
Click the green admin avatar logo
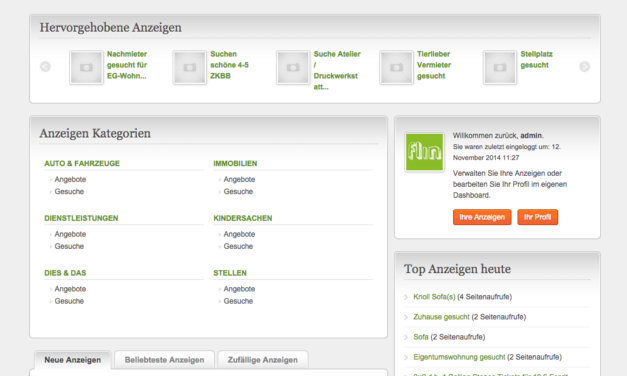[424, 152]
